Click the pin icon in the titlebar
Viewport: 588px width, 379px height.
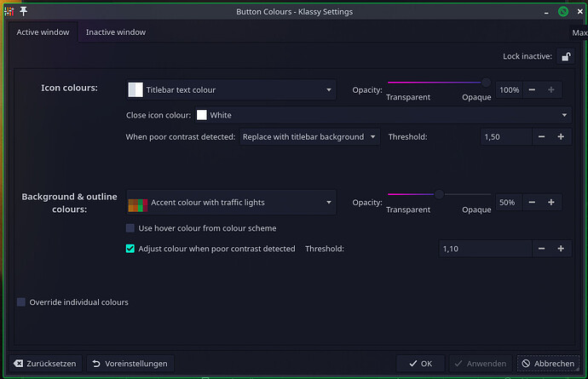[23, 11]
